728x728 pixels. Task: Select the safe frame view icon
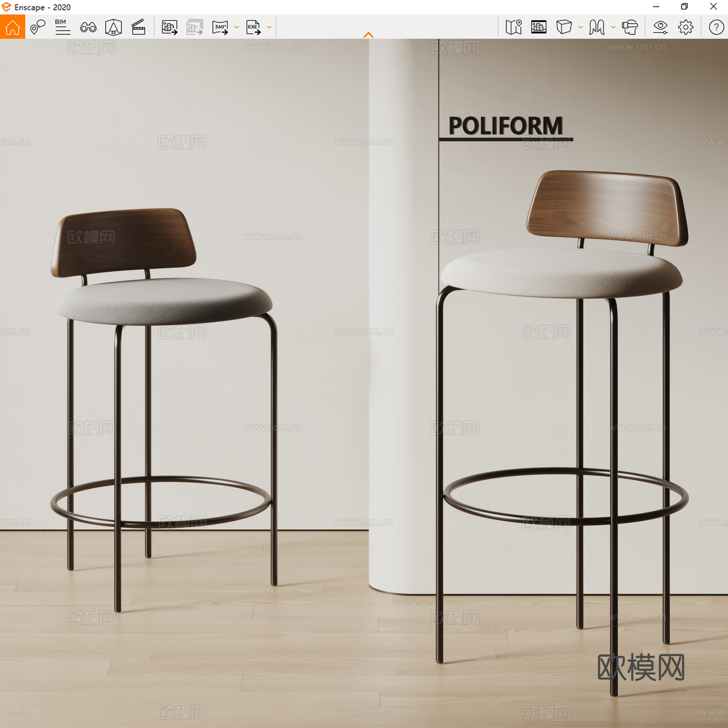coord(538,26)
